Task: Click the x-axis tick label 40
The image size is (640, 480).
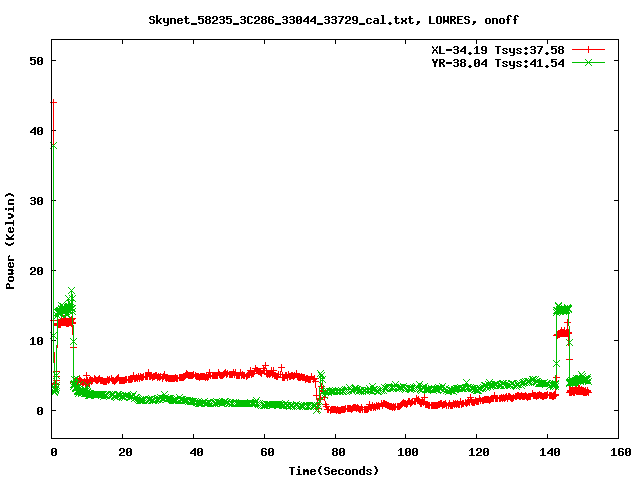Action: point(196,452)
